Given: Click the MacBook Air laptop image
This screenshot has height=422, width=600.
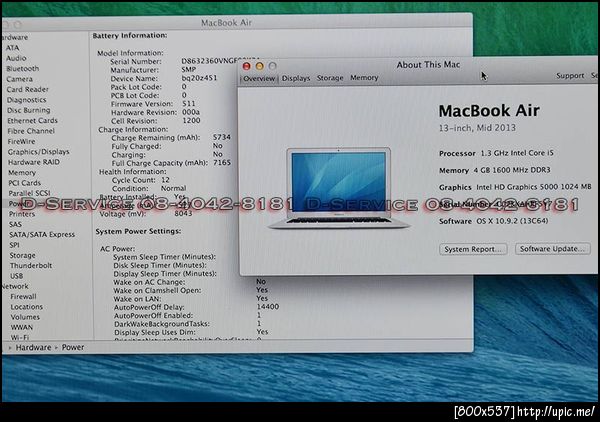Looking at the screenshot, I should tap(339, 187).
